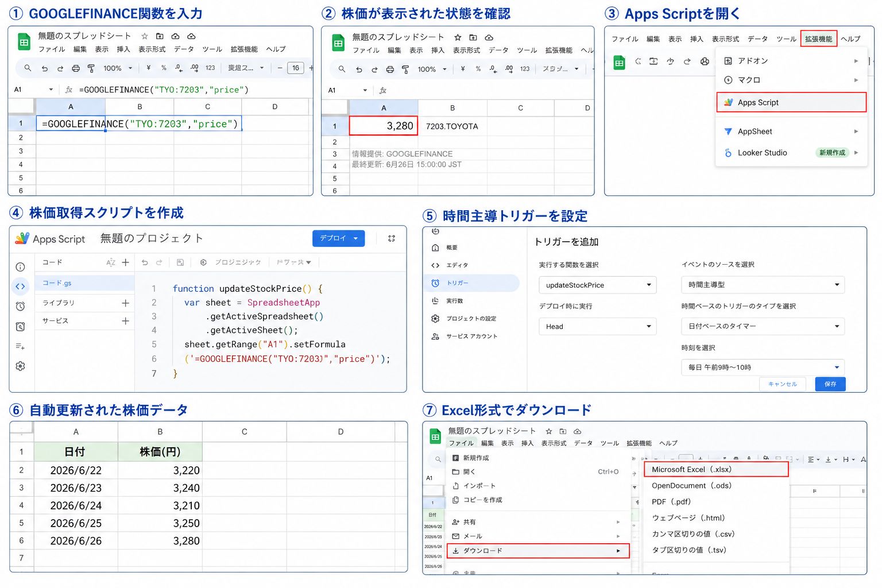Apply the ¥ currency format in step 1 toolbar
Image resolution: width=882 pixels, height=588 pixels.
pos(149,68)
